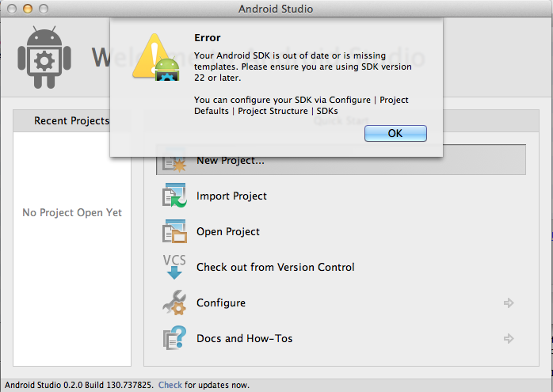Viewport: 553px width, 392px height.
Task: Click the Open Project folder icon
Action: click(174, 231)
